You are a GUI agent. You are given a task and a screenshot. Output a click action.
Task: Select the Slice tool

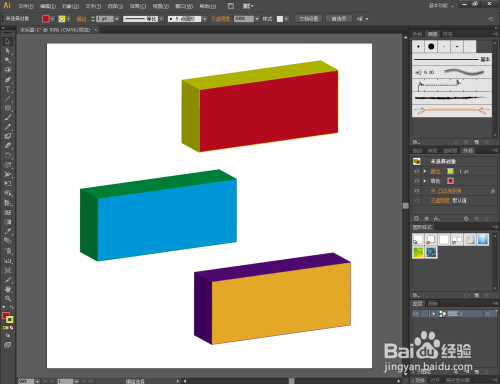point(8,280)
